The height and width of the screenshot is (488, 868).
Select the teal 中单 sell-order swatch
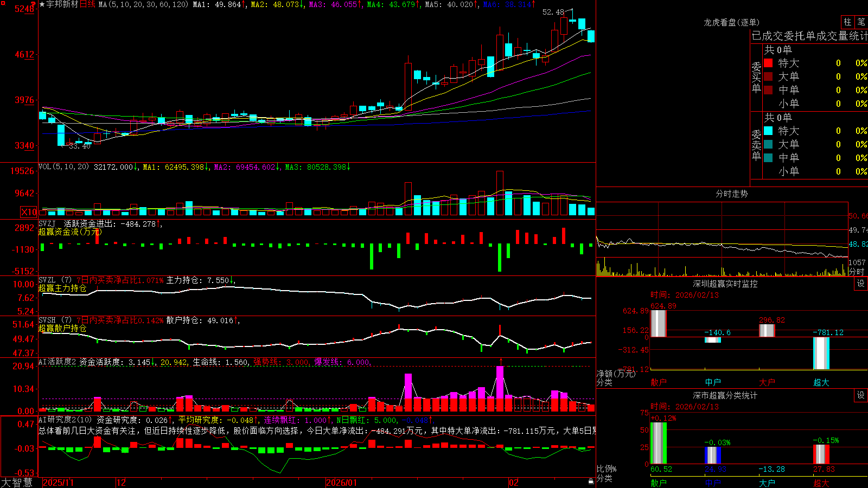[768, 158]
